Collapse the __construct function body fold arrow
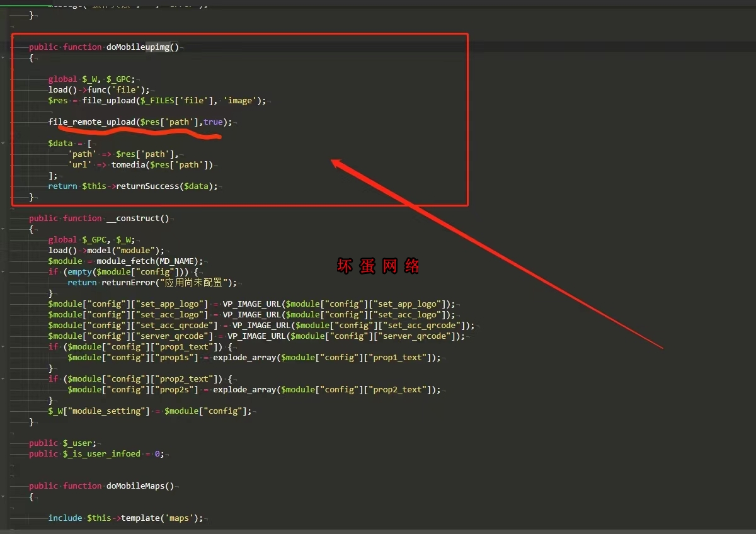 coord(3,229)
